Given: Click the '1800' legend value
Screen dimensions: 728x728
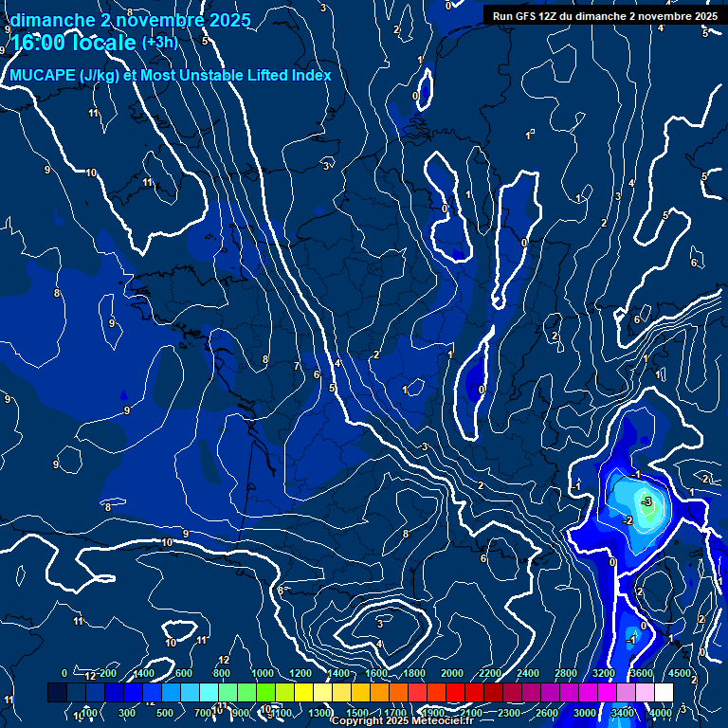Looking at the screenshot, I should pos(414,673).
